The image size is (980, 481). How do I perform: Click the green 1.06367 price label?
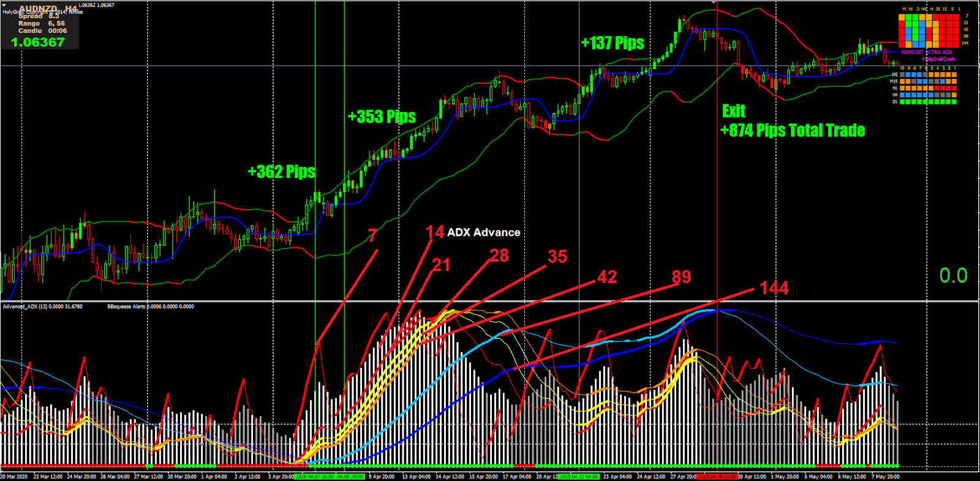38,42
